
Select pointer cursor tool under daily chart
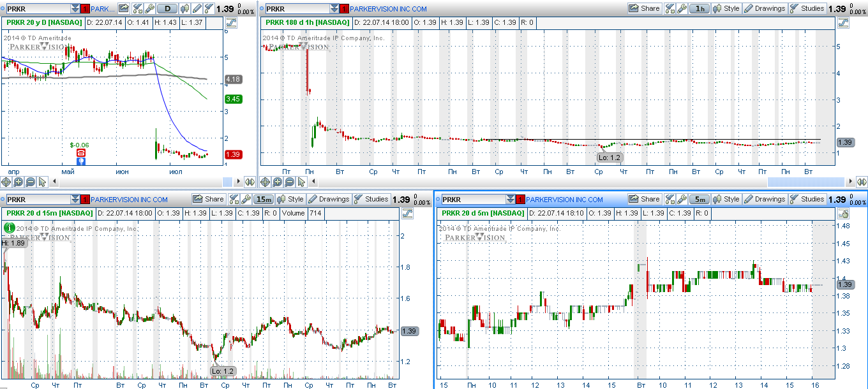[41, 182]
